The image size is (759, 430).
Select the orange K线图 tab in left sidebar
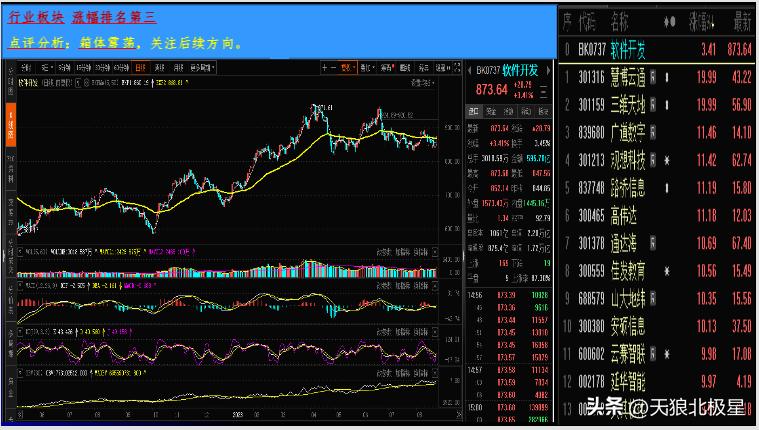[x=11, y=124]
